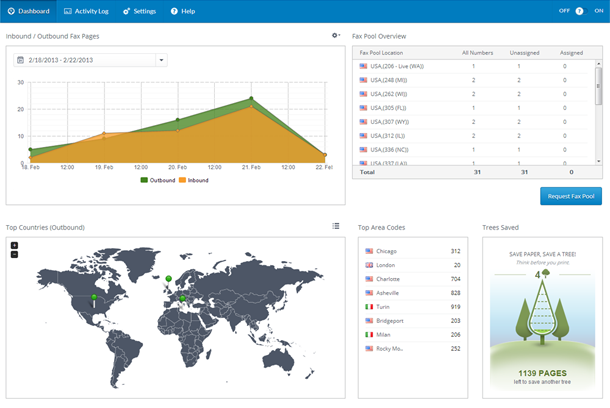Viewport: 610px width, 408px height.
Task: Click the Help question mark icon
Action: [x=174, y=11]
